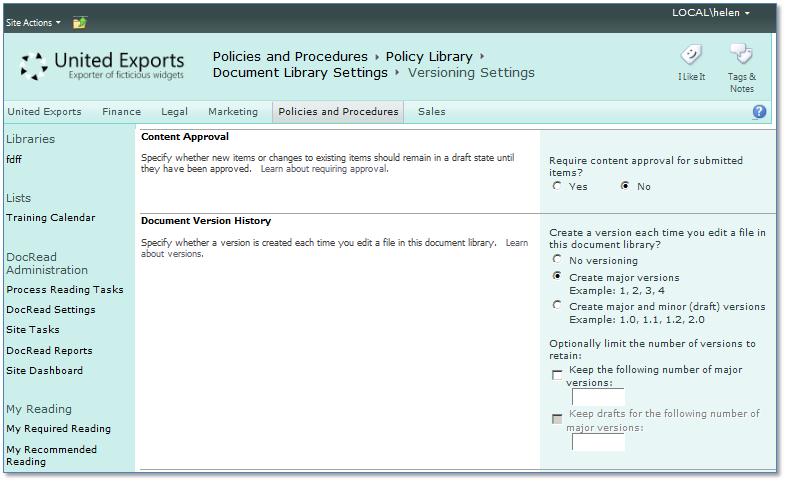Image resolution: width=786 pixels, height=482 pixels.
Task: Open the Marketing navigation tab
Action: pyautogui.click(x=233, y=112)
